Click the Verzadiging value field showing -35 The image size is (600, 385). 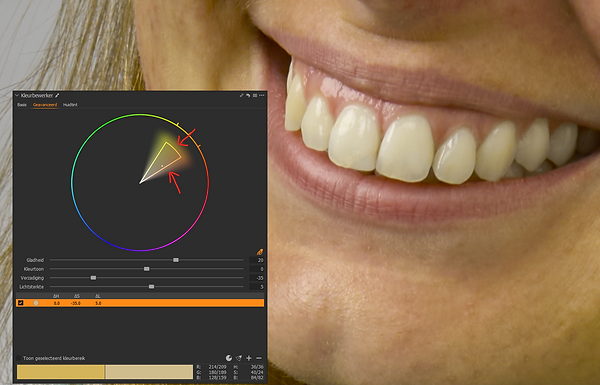click(257, 278)
